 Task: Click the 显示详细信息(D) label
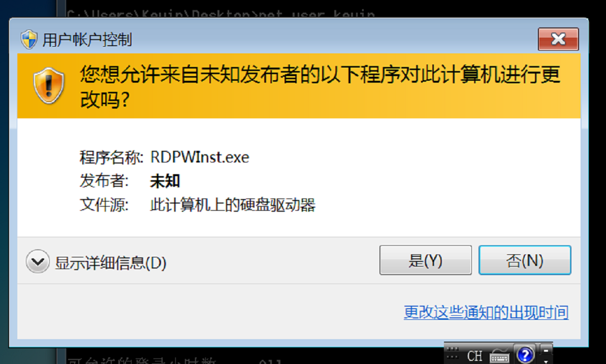(x=111, y=263)
